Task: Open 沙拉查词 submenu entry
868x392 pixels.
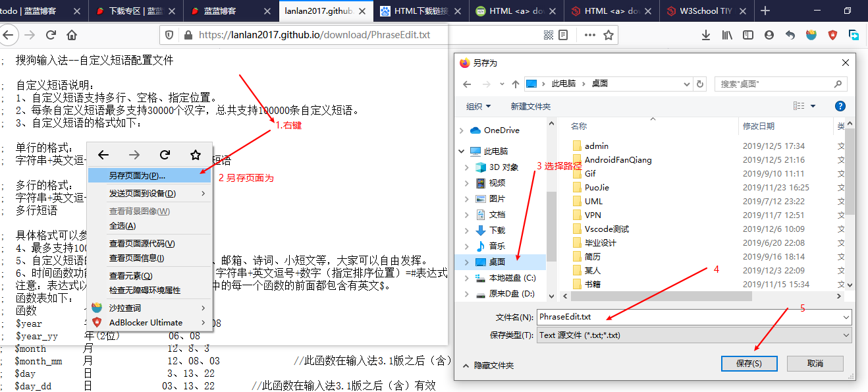Action: (x=149, y=308)
